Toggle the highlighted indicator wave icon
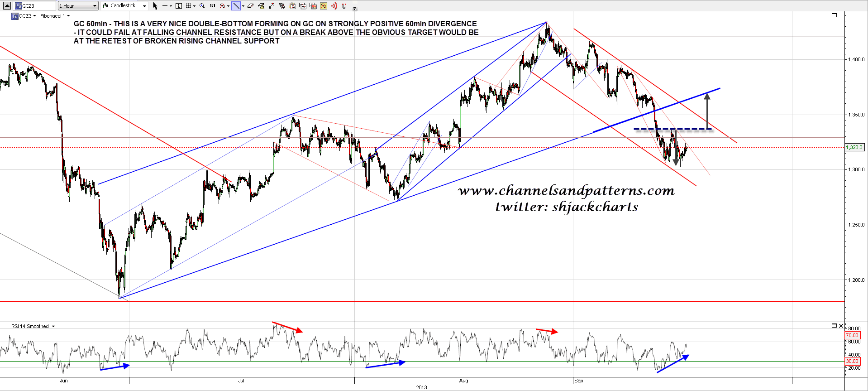 tap(323, 6)
